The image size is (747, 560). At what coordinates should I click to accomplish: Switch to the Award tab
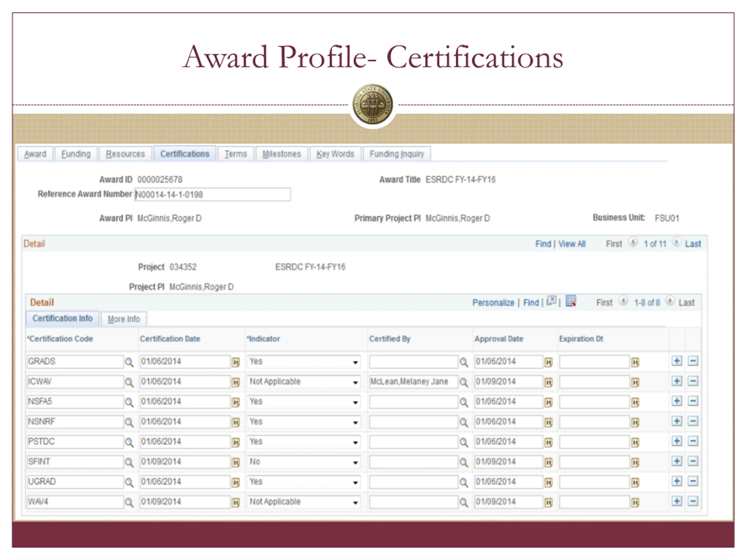(35, 154)
